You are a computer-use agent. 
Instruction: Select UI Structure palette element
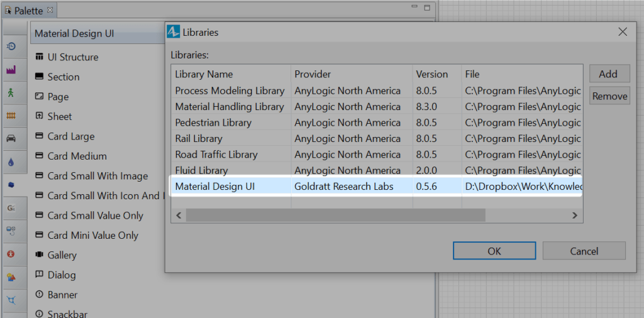pos(67,57)
